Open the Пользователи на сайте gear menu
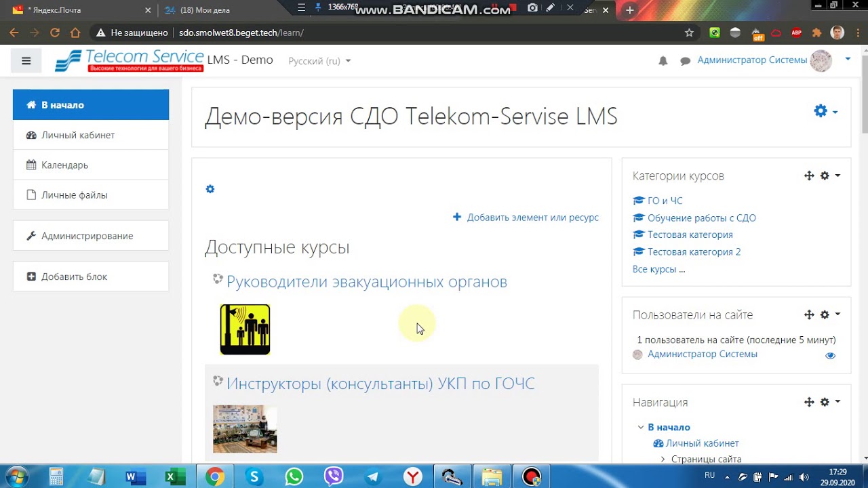The width and height of the screenshot is (868, 488). pos(830,314)
